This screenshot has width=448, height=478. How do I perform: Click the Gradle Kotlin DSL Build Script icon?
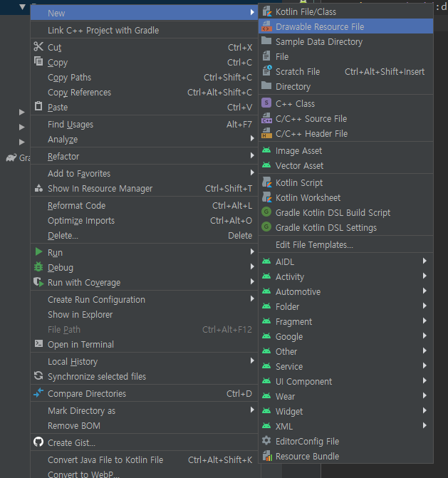[x=266, y=212]
